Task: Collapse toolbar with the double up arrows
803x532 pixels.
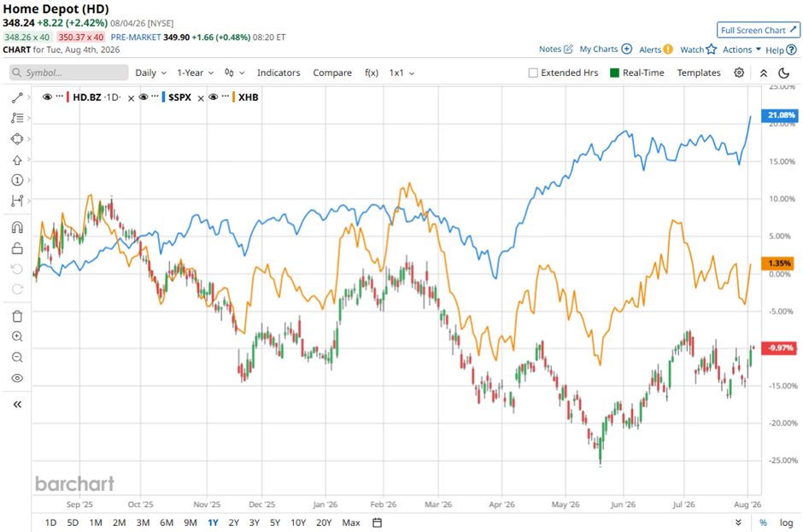Action: (x=764, y=73)
